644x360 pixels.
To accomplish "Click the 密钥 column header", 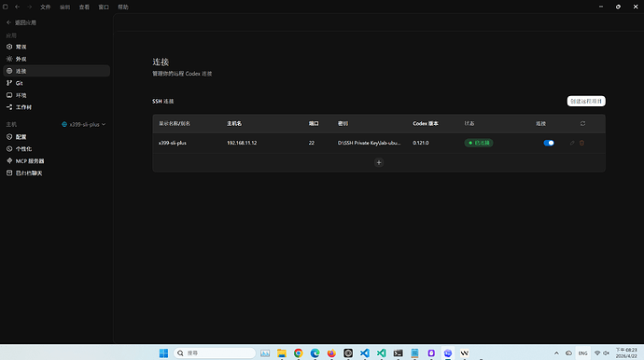I will [343, 123].
